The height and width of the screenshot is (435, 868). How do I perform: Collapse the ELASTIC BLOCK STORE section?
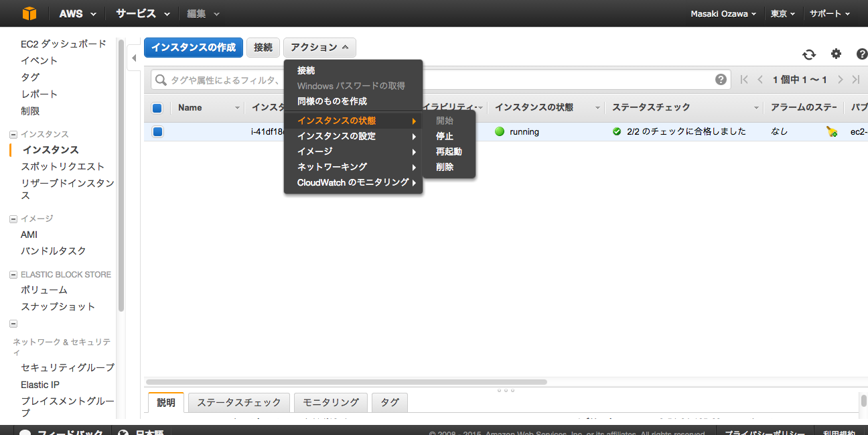click(13, 275)
